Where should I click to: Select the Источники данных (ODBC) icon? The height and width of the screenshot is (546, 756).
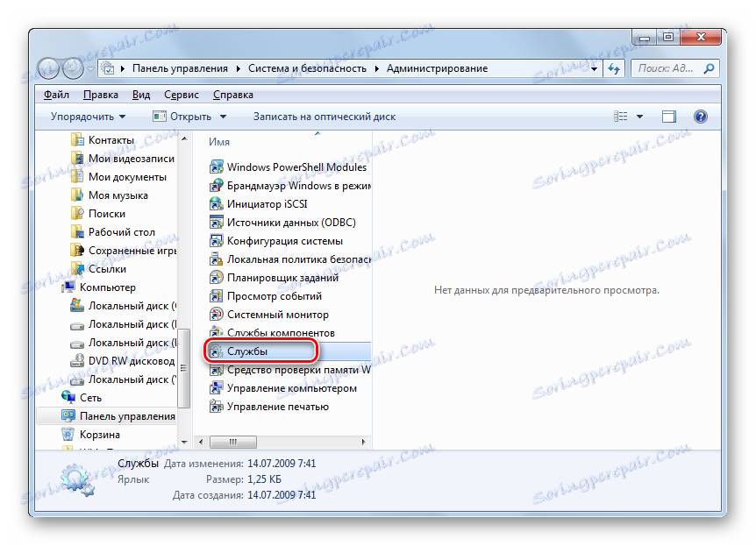[216, 222]
